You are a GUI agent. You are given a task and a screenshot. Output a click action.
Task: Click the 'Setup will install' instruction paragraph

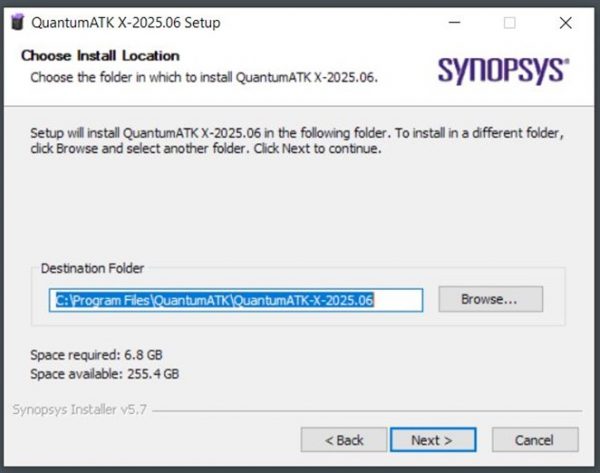pyautogui.click(x=297, y=140)
